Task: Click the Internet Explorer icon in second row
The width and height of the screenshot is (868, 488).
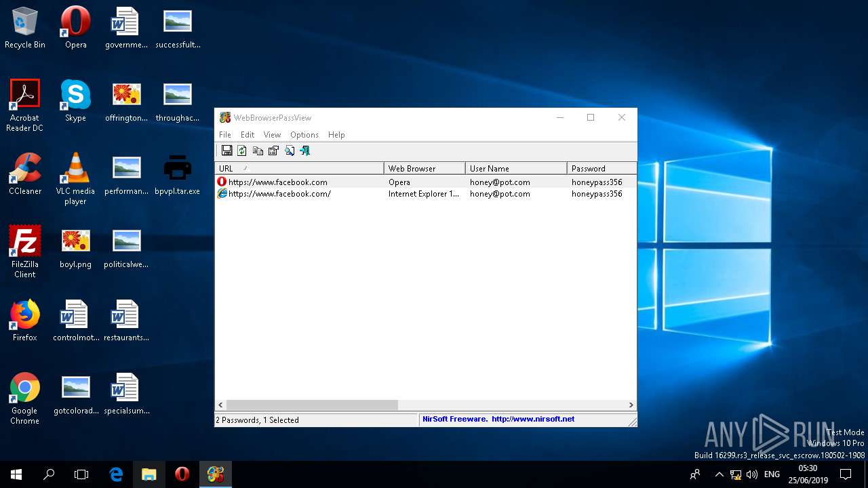Action: (x=222, y=194)
